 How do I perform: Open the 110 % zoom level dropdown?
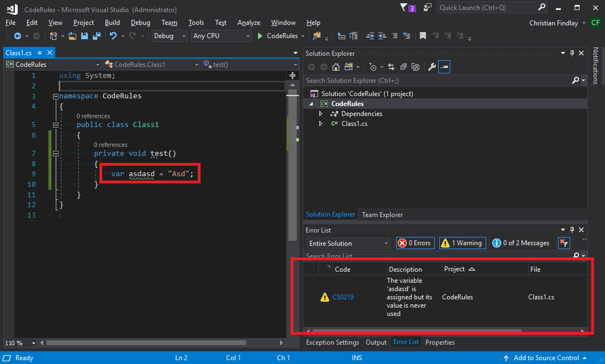[20, 343]
